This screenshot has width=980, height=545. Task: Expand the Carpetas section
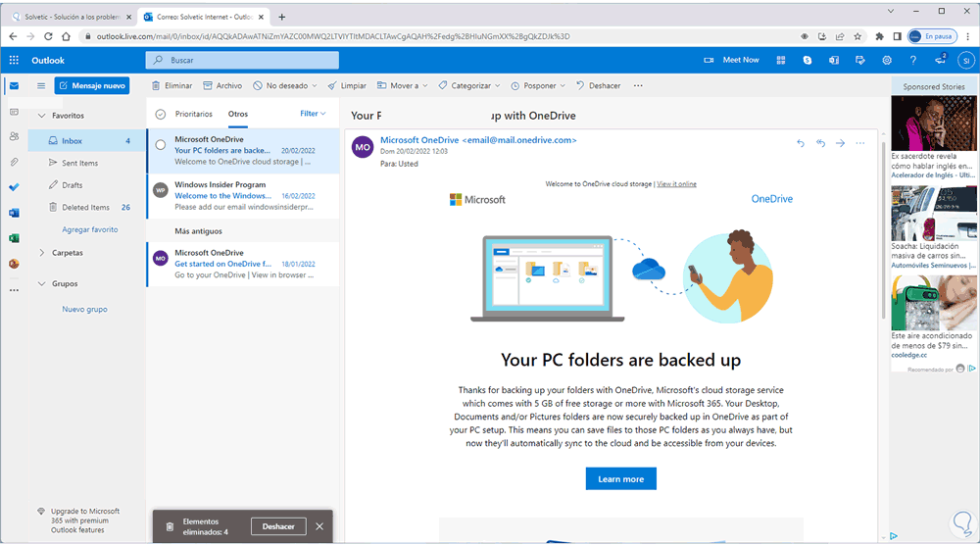pos(42,253)
